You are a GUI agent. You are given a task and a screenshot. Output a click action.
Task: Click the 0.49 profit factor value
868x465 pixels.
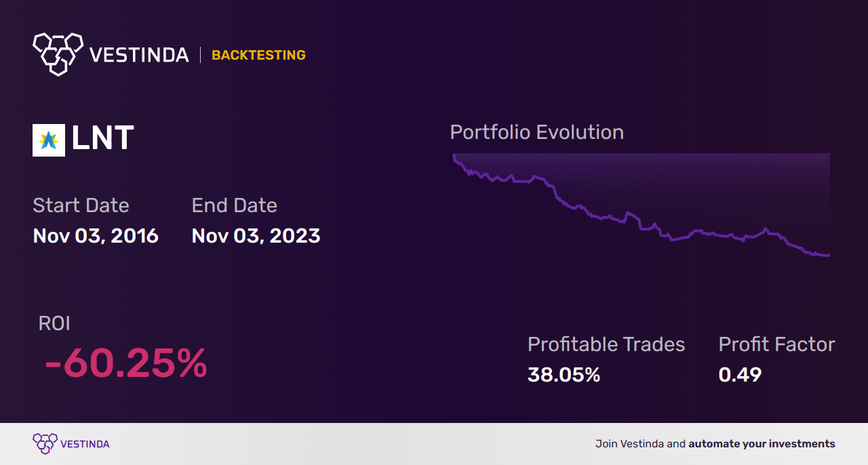click(740, 375)
